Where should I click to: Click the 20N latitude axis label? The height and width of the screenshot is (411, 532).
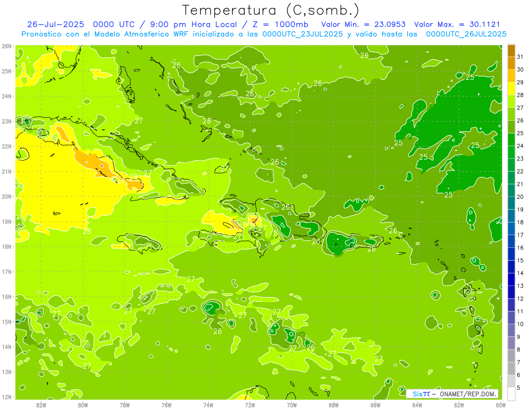[x=6, y=196]
